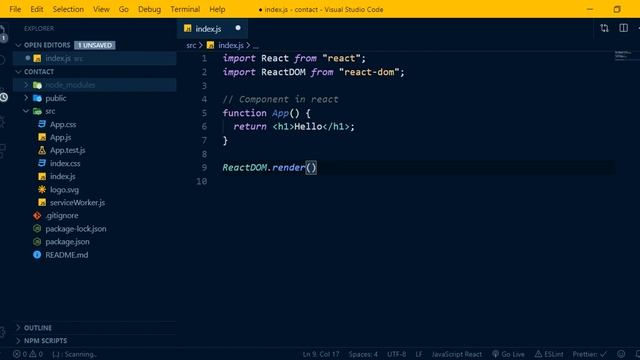Click the .gitignore git icon
This screenshot has width=640, height=360.
(x=37, y=216)
